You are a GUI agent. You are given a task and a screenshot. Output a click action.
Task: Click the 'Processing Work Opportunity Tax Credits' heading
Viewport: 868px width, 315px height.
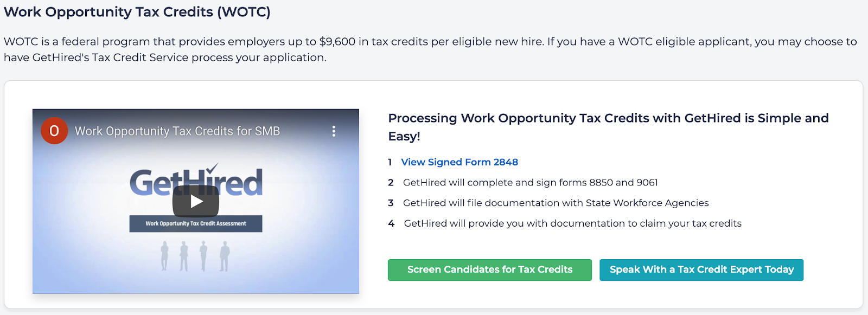(608, 127)
